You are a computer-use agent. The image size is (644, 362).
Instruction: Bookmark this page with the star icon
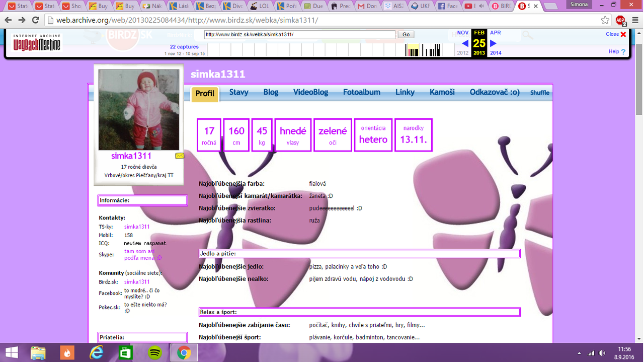point(605,20)
